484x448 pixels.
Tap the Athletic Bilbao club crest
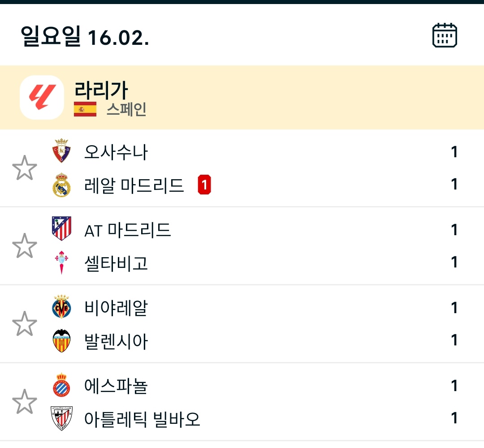coord(61,418)
